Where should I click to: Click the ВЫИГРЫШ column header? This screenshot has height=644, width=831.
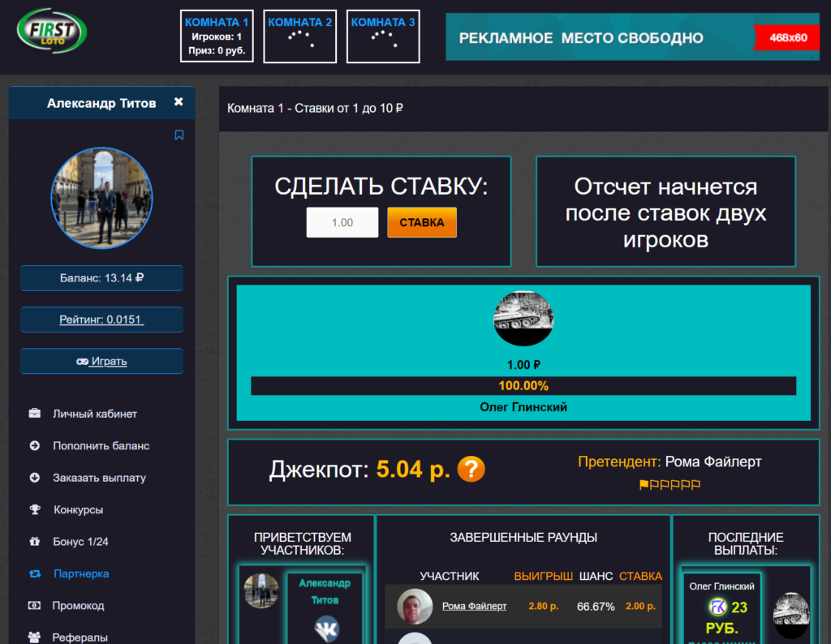click(543, 576)
